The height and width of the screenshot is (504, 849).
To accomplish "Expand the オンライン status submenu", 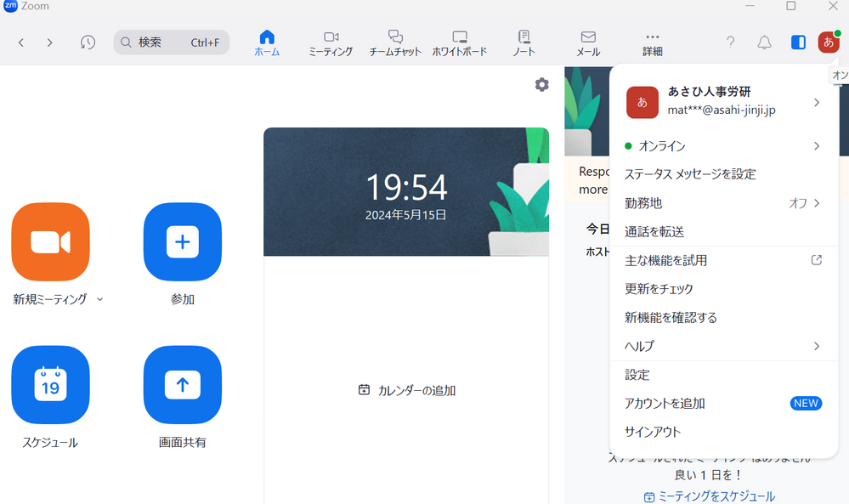I will pos(816,146).
